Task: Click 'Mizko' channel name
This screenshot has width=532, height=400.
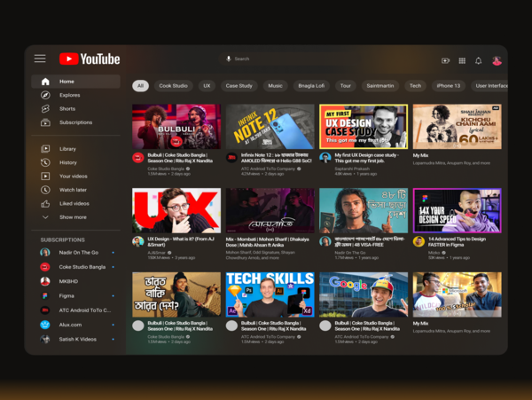Action: tap(434, 253)
